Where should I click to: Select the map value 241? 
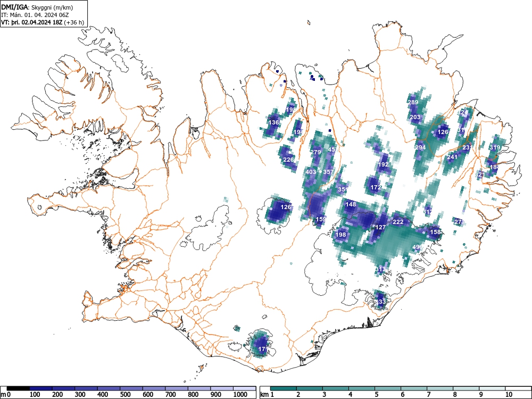(452, 157)
